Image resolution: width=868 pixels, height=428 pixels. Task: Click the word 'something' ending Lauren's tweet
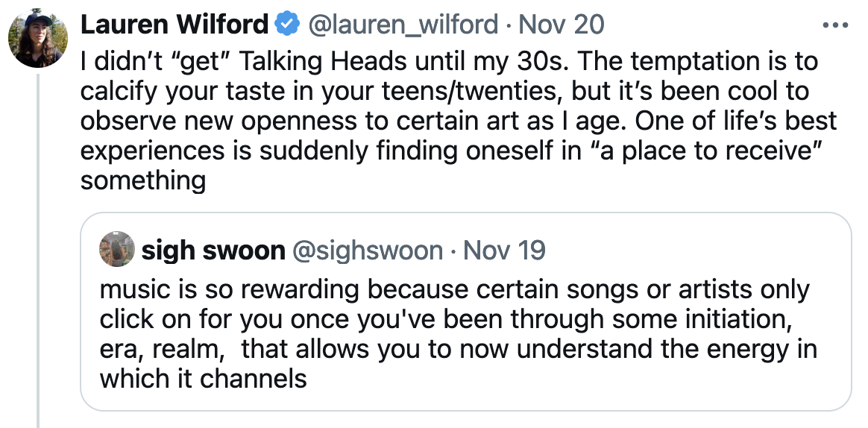142,180
